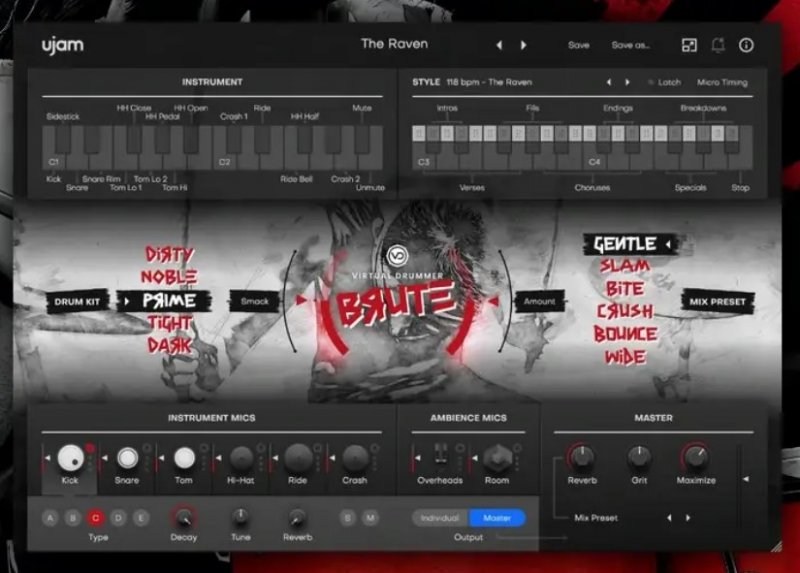Open the notifications bell icon
800x573 pixels.
pyautogui.click(x=718, y=45)
